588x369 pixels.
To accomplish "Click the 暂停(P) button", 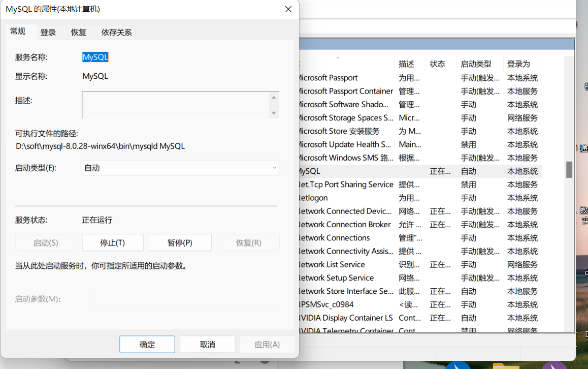I will pos(180,243).
